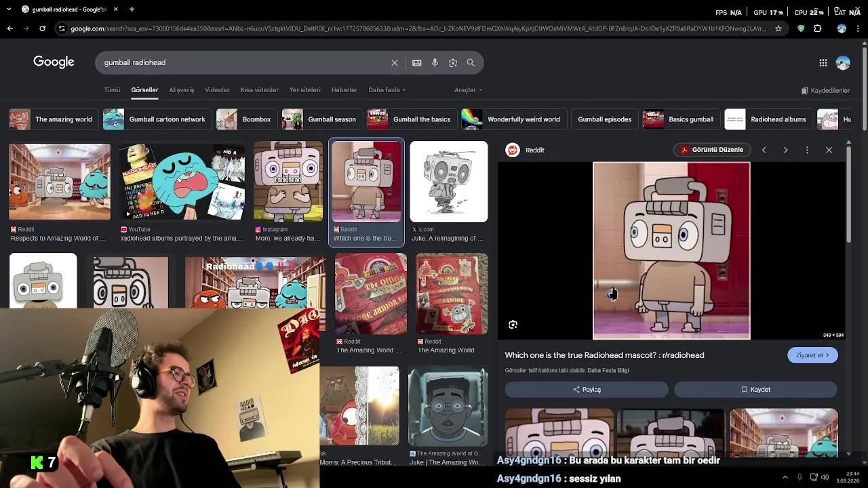
Task: Click the Reddit source icon in preview
Action: point(513,150)
